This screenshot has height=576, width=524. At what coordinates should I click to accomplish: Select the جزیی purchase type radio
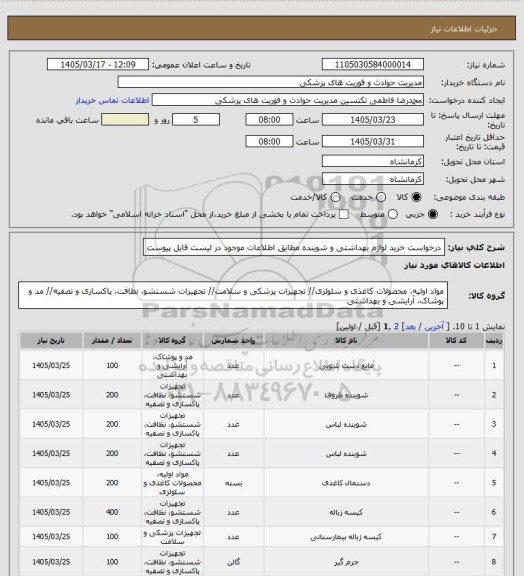click(x=433, y=214)
